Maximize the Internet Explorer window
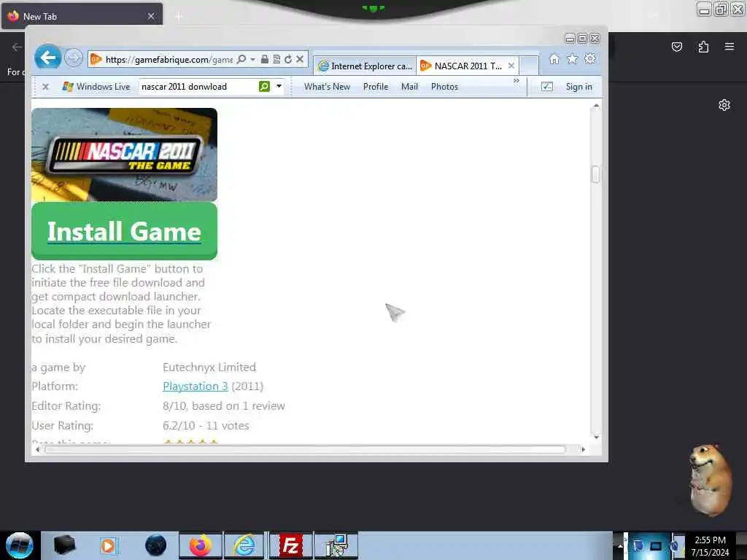Screen dimensions: 747x560 click(582, 38)
